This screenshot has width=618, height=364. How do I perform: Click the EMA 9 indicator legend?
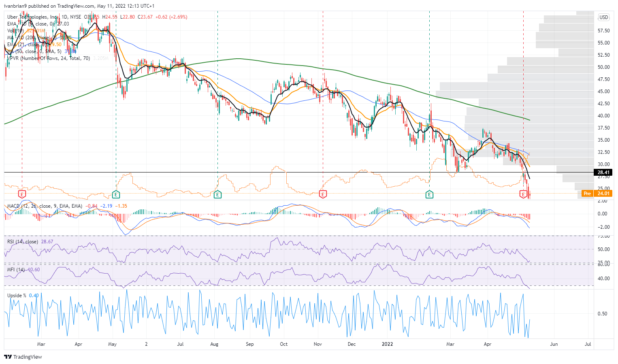pos(38,24)
